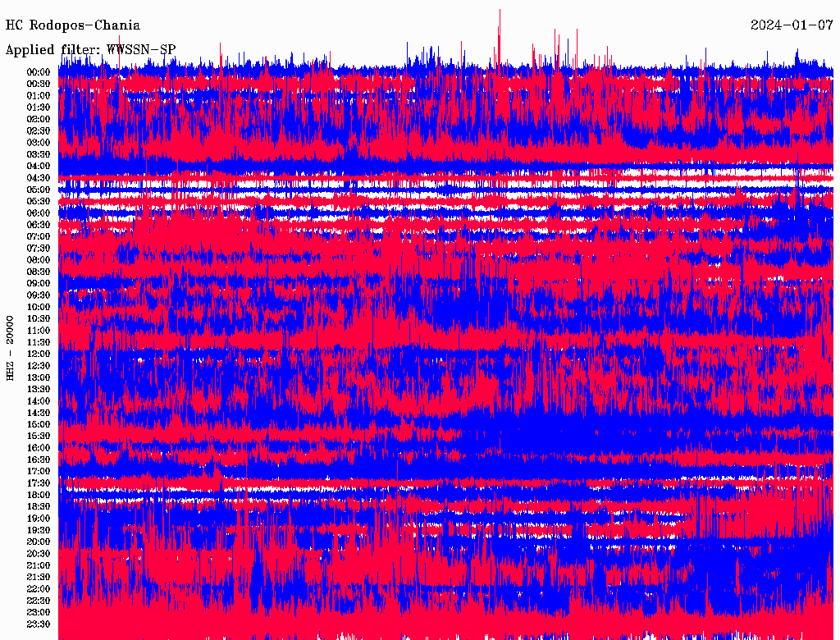The height and width of the screenshot is (640, 840).
Task: Click the HHZ - 20000 axis label
Action: 10,349
